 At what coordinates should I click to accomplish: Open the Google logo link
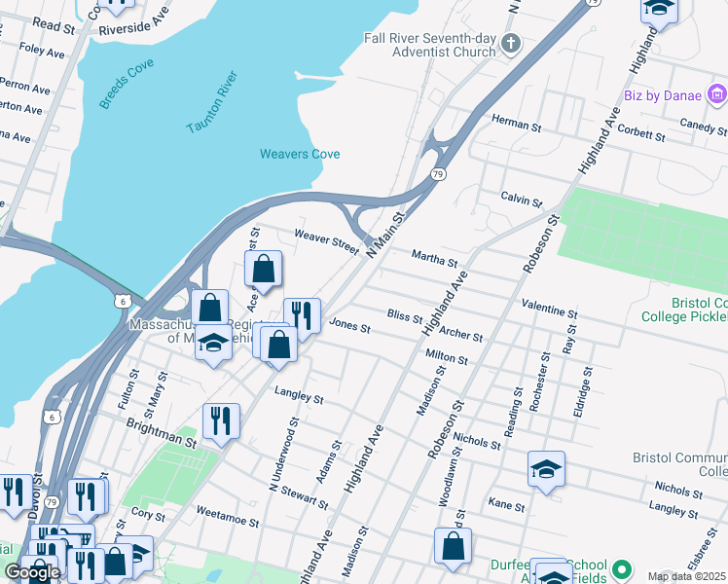click(32, 572)
